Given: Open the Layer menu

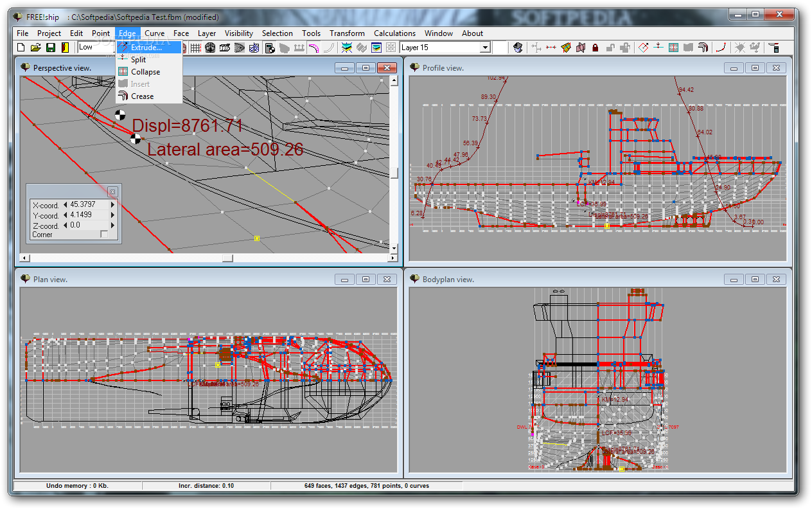Looking at the screenshot, I should [x=206, y=33].
